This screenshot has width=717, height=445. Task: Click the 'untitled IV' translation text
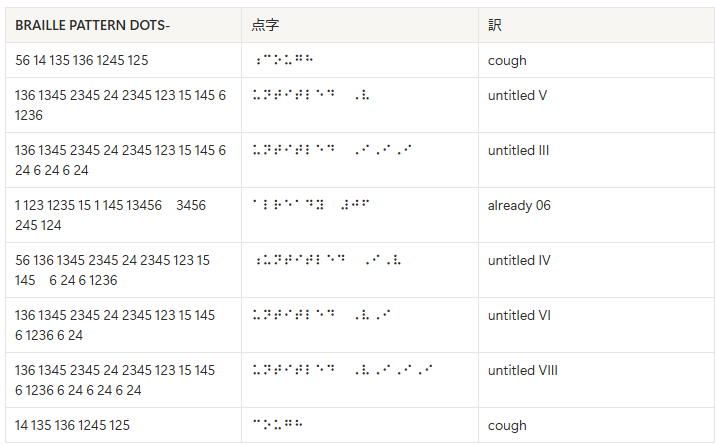coord(519,260)
